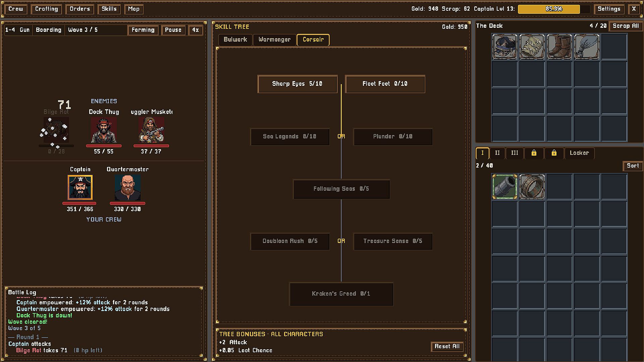Click the '+2 Attack' bonus line
This screenshot has height=362, width=644.
click(233, 342)
